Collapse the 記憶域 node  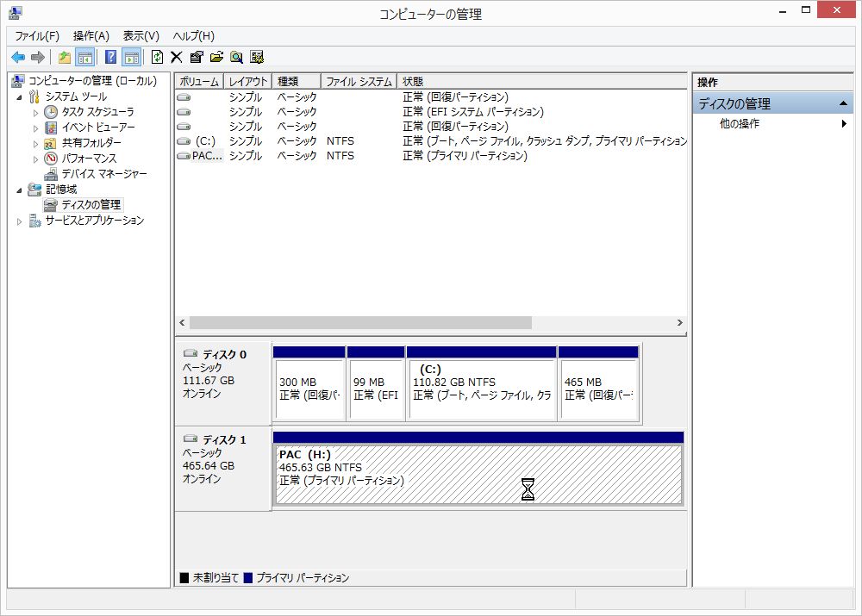point(19,190)
